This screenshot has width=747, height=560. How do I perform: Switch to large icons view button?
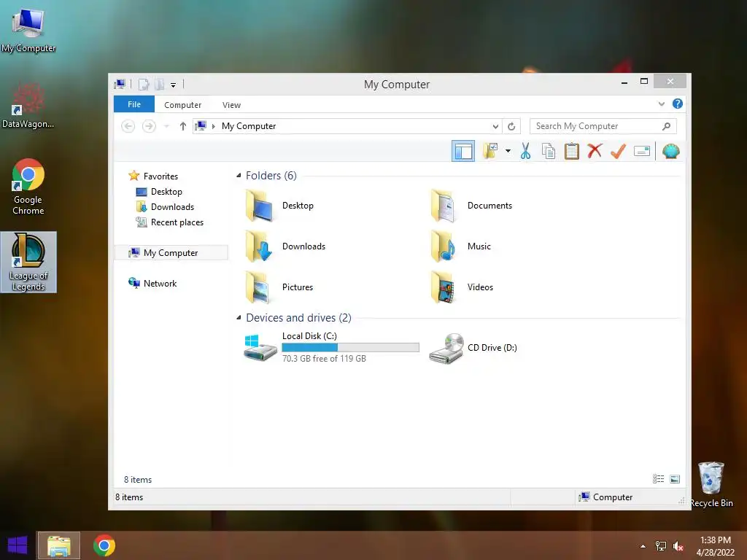click(x=675, y=479)
